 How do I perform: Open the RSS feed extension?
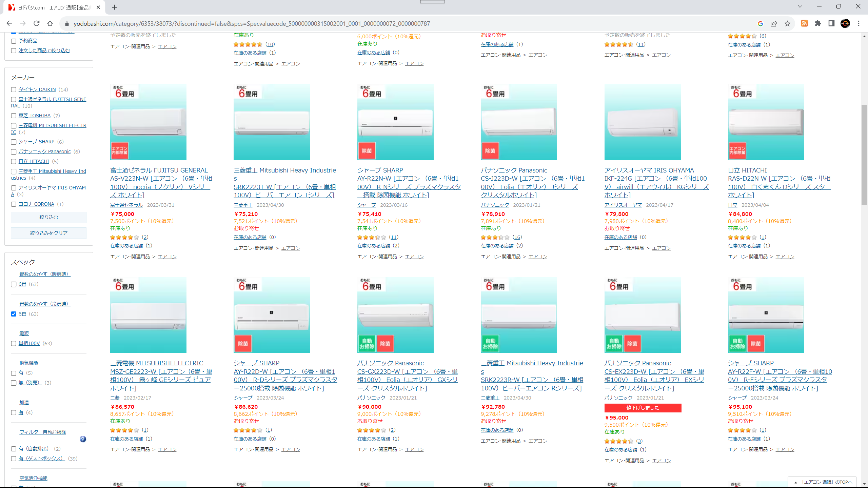[804, 23]
